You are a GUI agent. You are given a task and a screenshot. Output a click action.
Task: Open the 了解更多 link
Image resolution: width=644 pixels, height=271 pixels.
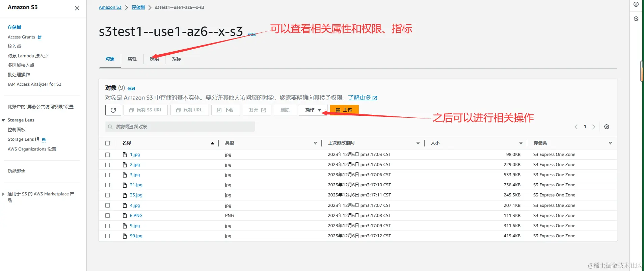[360, 98]
